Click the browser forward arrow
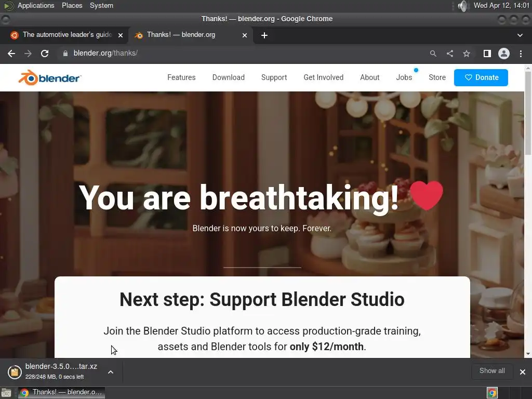The width and height of the screenshot is (532, 399). 28,54
